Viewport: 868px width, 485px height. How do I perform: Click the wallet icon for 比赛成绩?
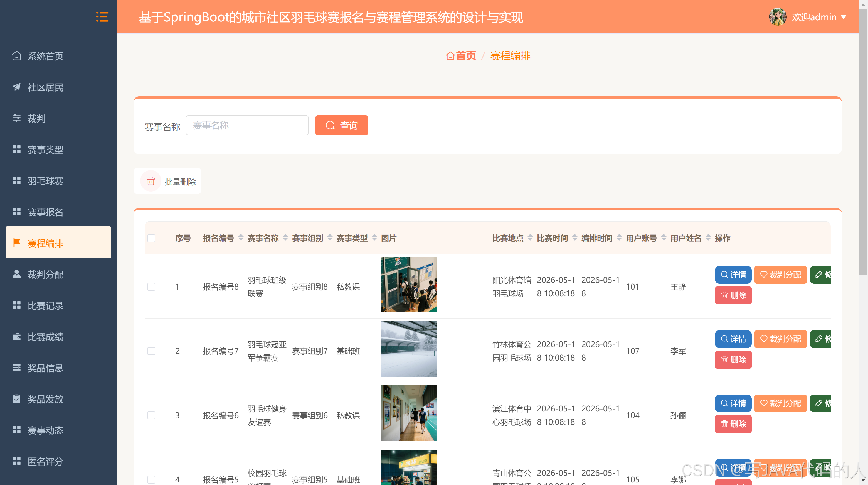(16, 336)
